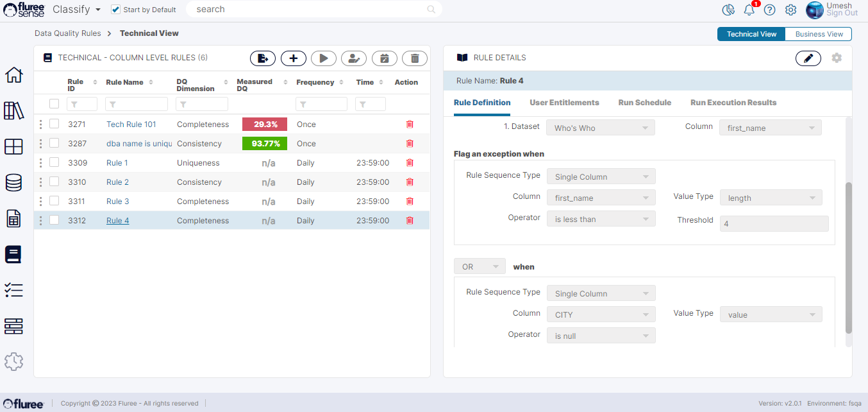Tick the select-all checkbox in table header
Screen dimensions: 868x412
(54, 104)
